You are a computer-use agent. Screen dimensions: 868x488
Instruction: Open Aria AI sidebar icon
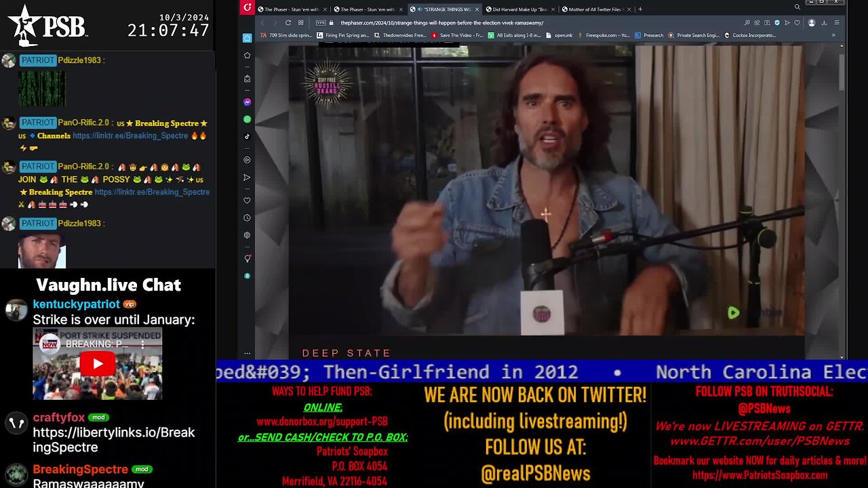[247, 38]
